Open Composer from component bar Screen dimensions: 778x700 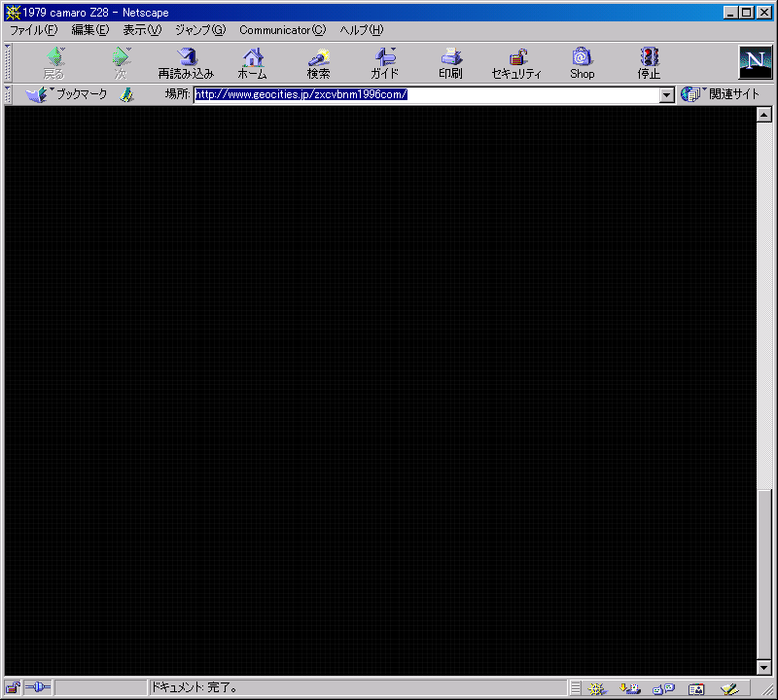point(730,688)
